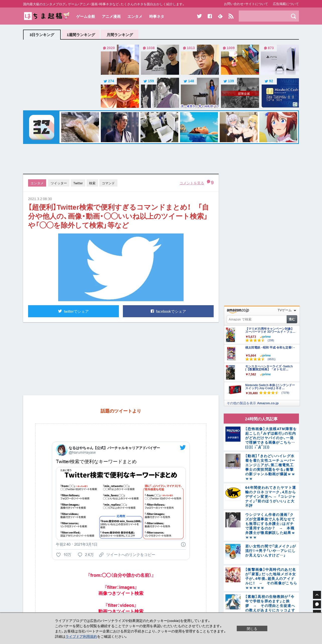The image size is (322, 644).
Task: Open Mizuho IC Cash thumbnail with 92 tweets
Action: click(280, 93)
